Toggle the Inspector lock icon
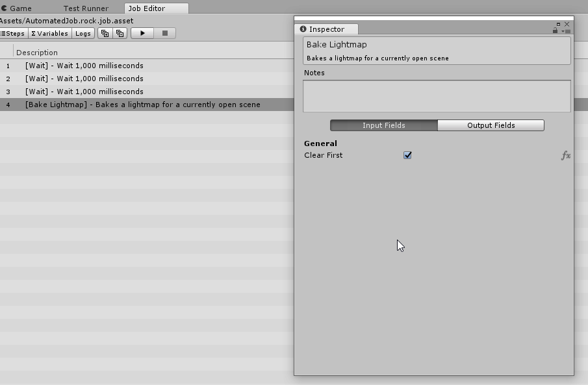Viewport: 588px width, 385px height. point(555,31)
